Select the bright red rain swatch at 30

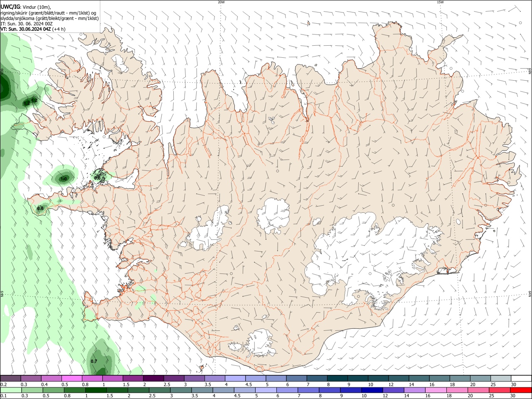tap(521, 390)
